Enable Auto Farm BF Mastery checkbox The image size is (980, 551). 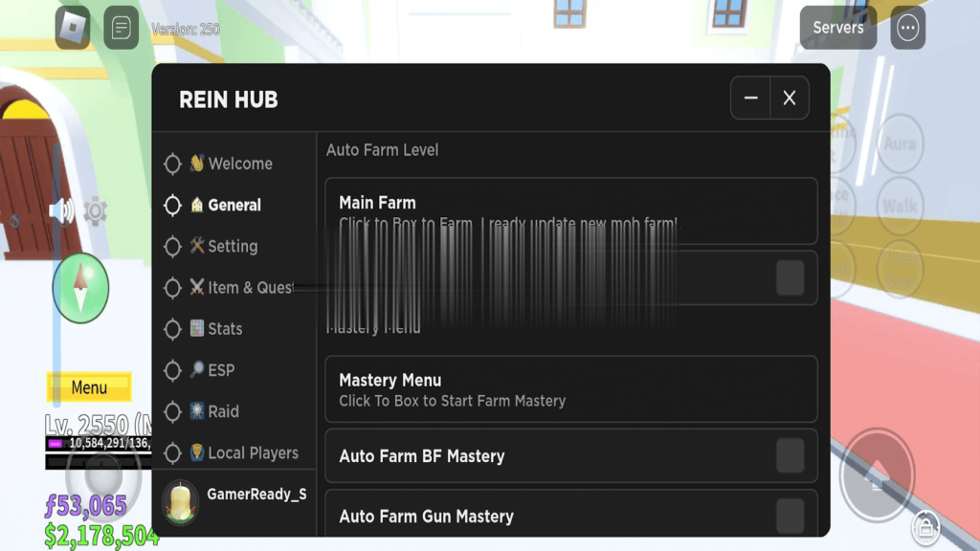790,455
